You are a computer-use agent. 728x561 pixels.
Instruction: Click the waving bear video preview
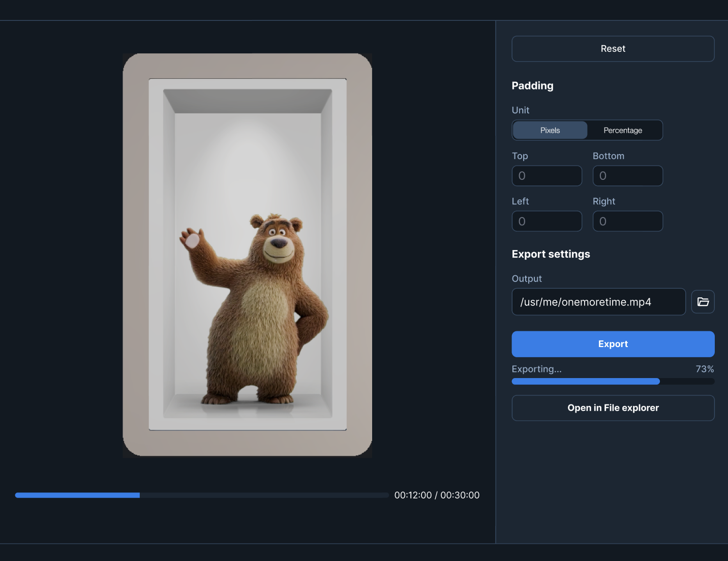[247, 255]
